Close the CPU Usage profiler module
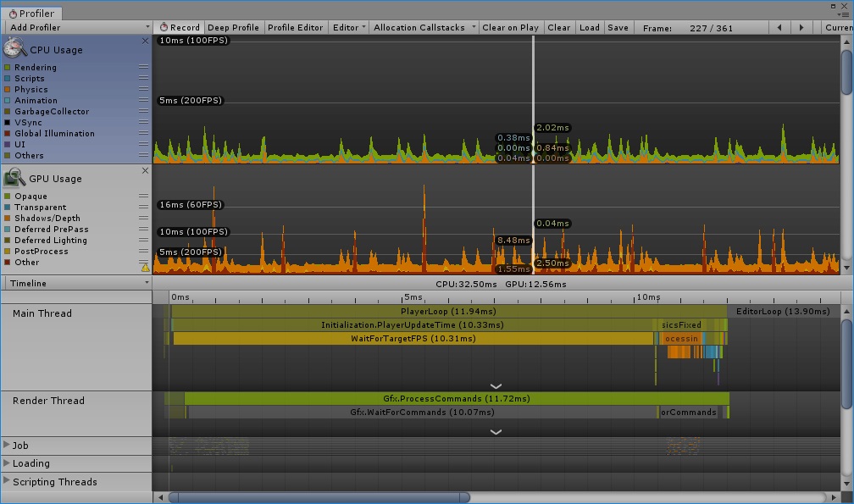The width and height of the screenshot is (854, 504). pyautogui.click(x=145, y=41)
